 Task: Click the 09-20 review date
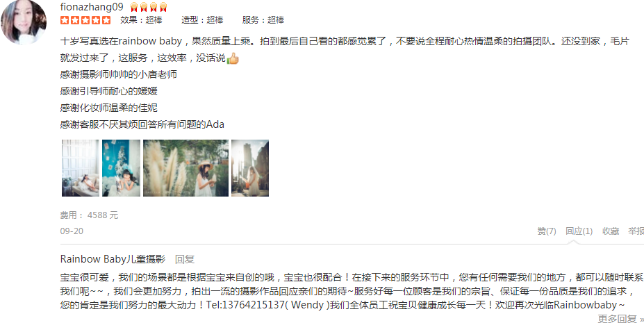(x=72, y=231)
